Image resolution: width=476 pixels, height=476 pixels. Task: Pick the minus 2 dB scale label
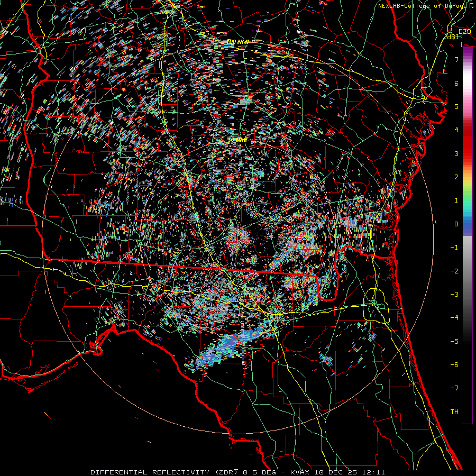pos(454,271)
